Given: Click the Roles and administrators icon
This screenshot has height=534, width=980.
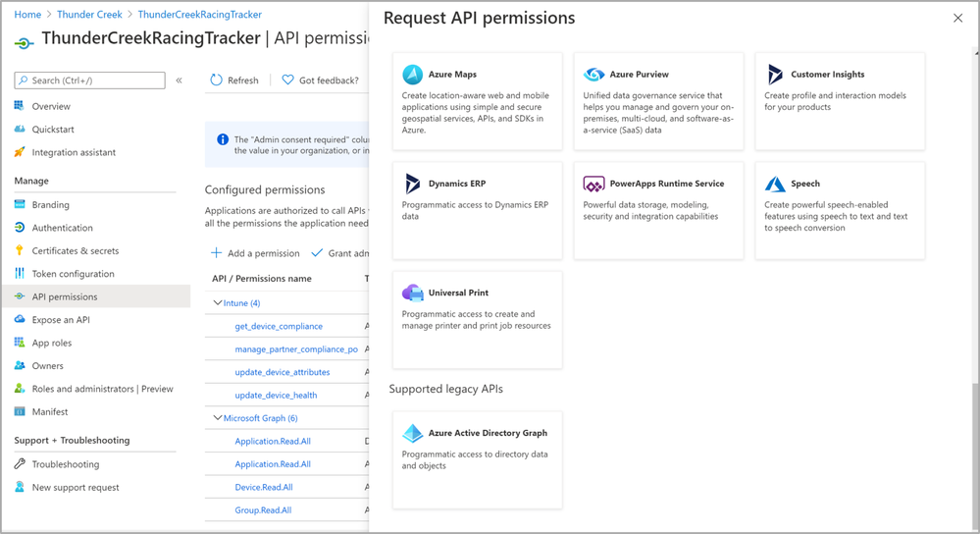Looking at the screenshot, I should (20, 389).
